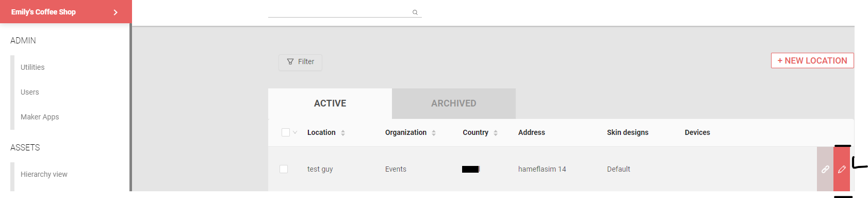This screenshot has height=198, width=868.
Task: Click the Events organization cell
Action: tap(396, 169)
